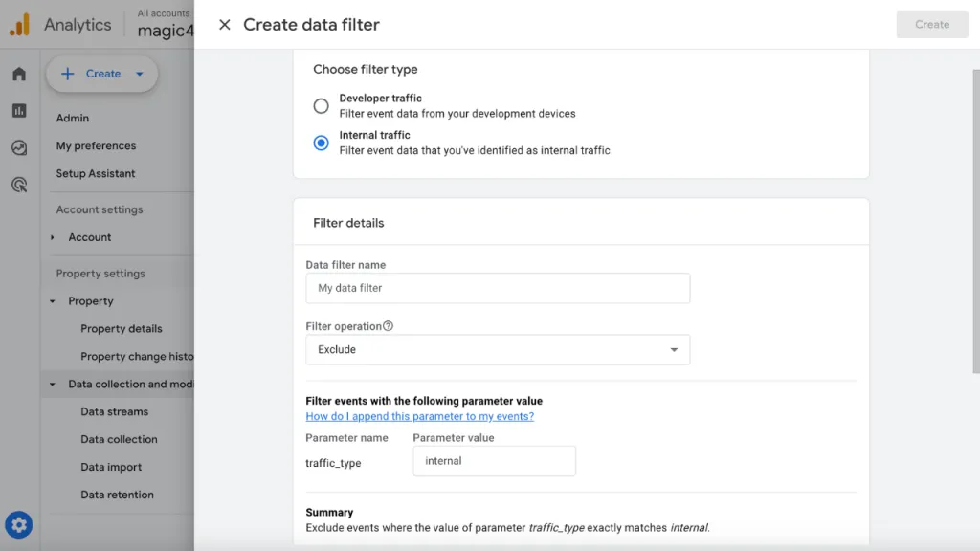Open 'How do I append this parameter' link

click(419, 416)
